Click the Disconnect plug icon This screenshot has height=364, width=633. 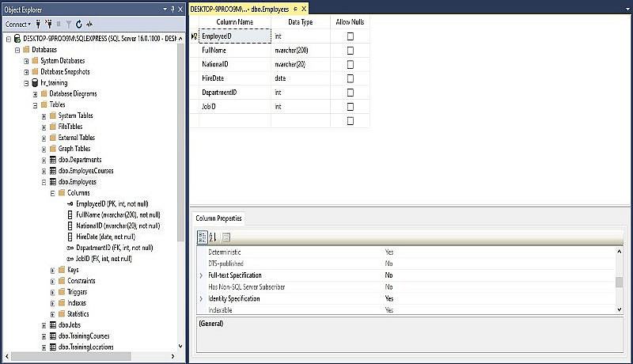tap(48, 25)
